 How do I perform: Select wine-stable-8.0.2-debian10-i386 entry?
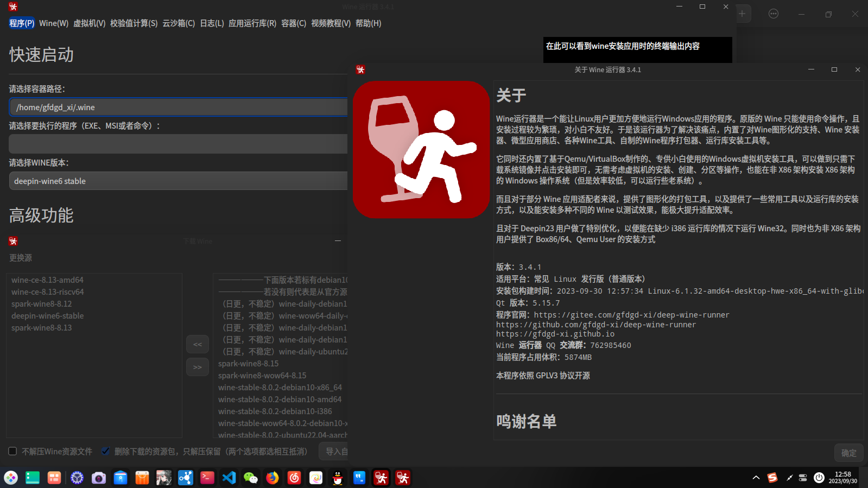pyautogui.click(x=281, y=411)
